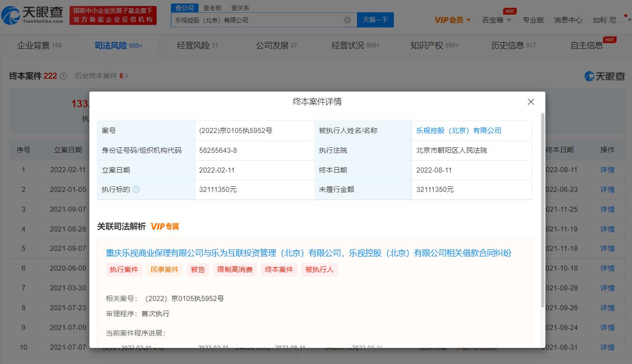632x364 pixels.
Task: Select the 历史信息 tab
Action: pyautogui.click(x=514, y=45)
